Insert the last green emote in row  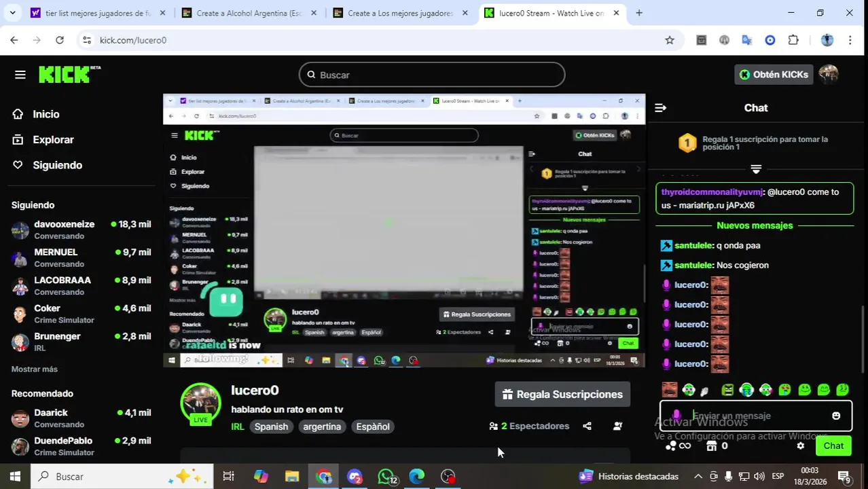[x=843, y=390]
